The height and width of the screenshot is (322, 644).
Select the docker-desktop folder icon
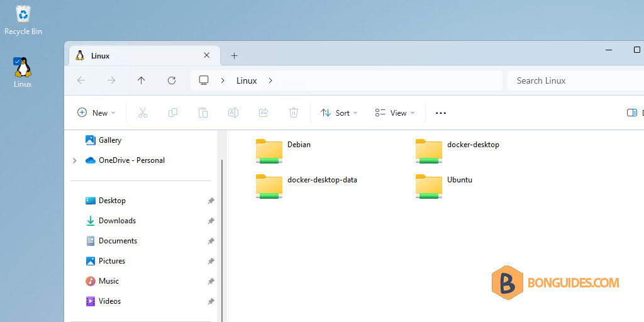429,151
